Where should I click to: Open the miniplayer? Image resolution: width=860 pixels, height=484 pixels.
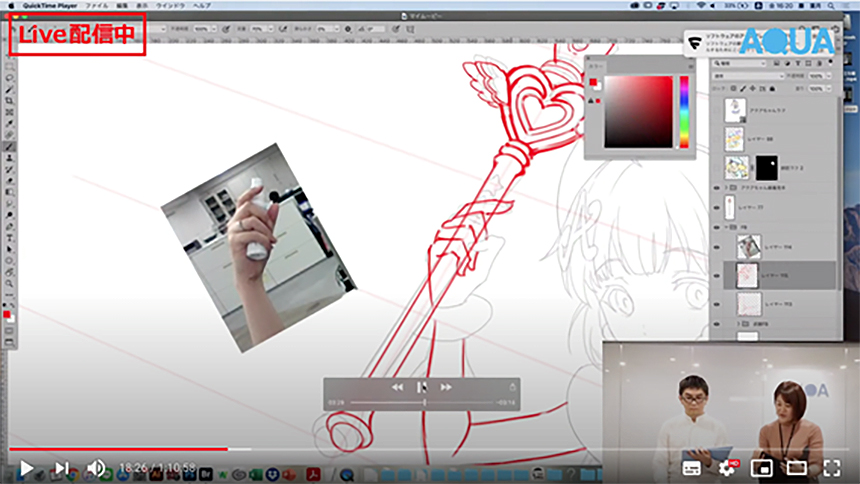coord(762,467)
